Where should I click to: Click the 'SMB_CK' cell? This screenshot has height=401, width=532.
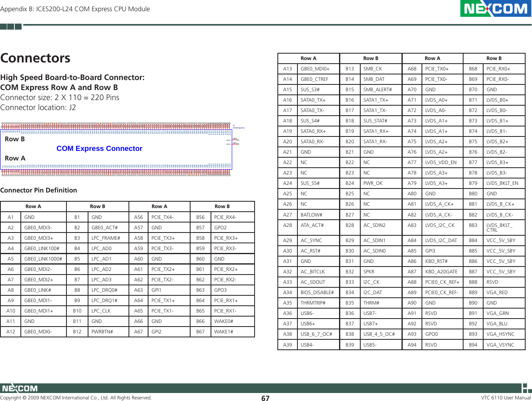pos(381,68)
